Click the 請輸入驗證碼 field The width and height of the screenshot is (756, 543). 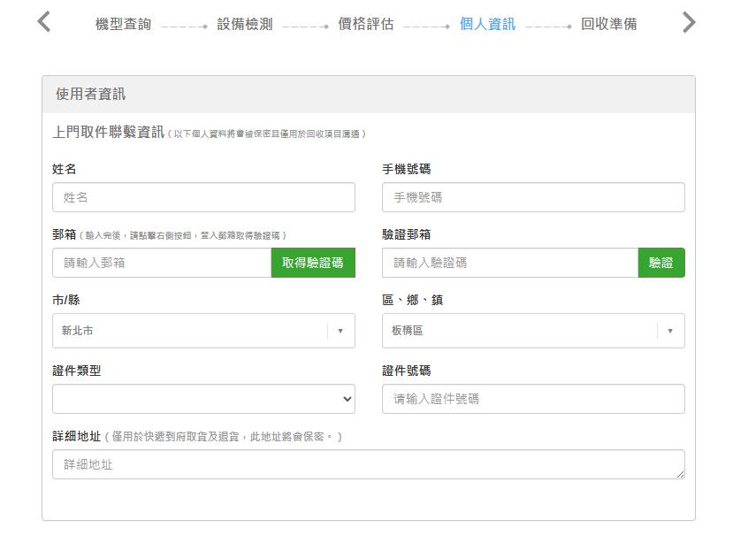[x=510, y=263]
